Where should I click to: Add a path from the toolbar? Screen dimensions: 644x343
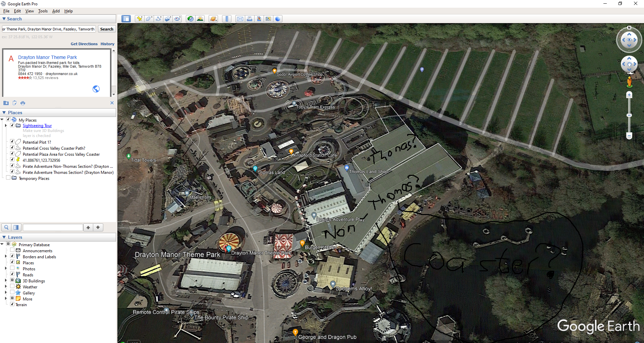point(158,19)
